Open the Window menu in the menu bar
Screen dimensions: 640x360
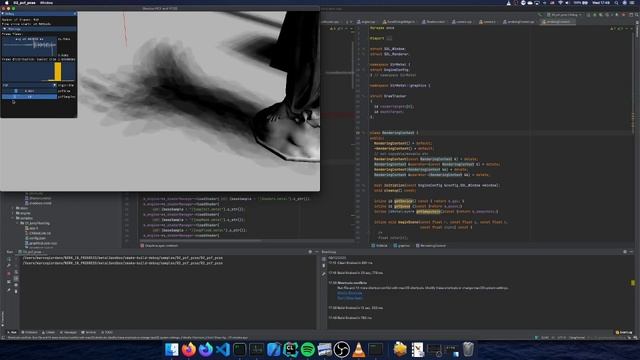pos(46,3)
